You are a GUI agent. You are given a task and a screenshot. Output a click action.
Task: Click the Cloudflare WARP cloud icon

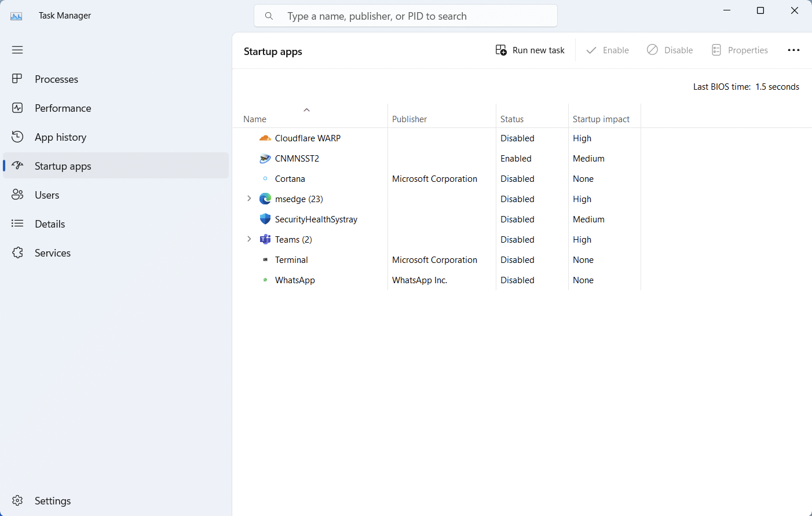pyautogui.click(x=265, y=138)
